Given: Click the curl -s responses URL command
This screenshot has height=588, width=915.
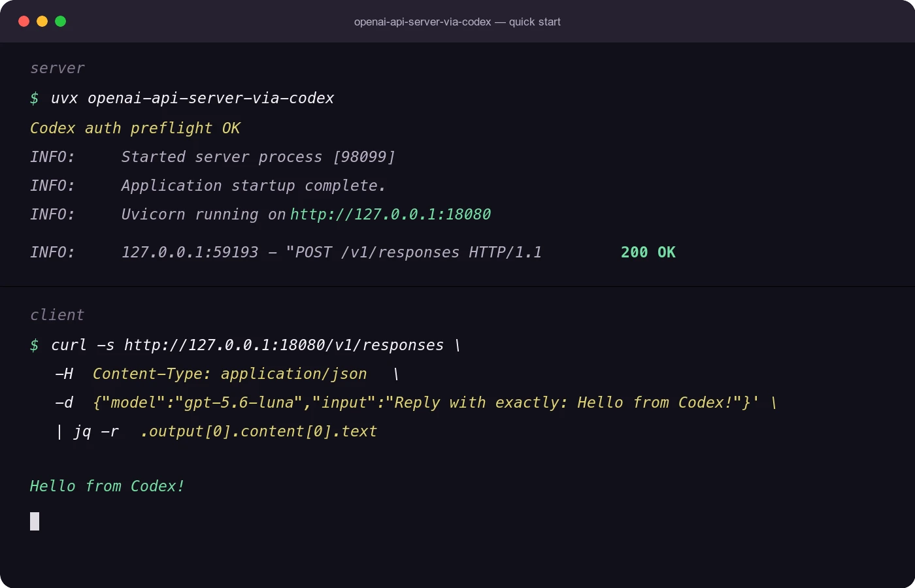Looking at the screenshot, I should (256, 345).
